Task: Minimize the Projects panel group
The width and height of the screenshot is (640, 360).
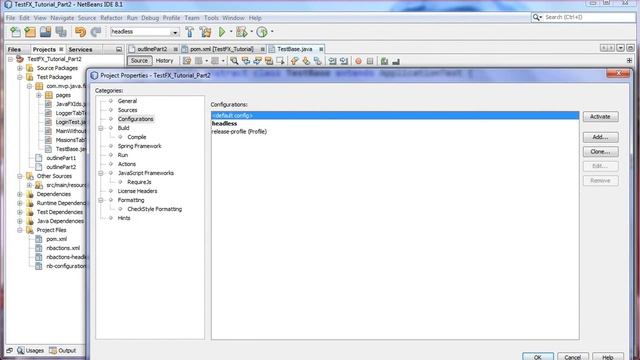Action: click(x=118, y=49)
